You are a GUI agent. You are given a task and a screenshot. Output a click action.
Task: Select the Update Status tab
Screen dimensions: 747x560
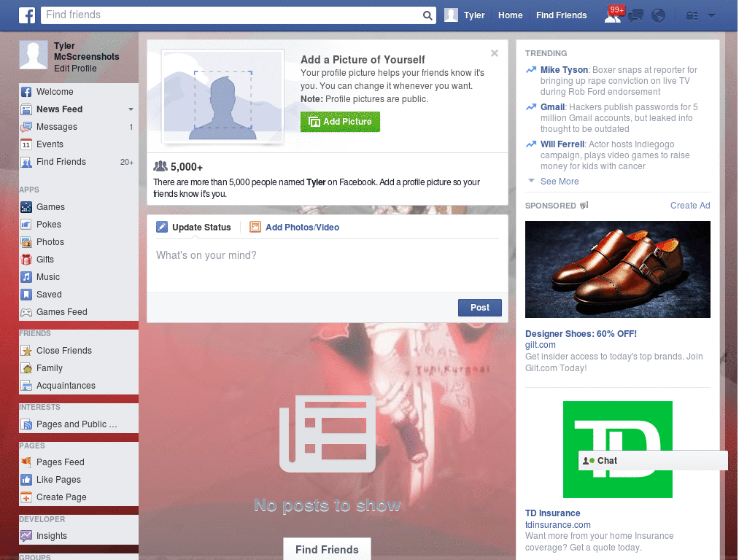[193, 227]
